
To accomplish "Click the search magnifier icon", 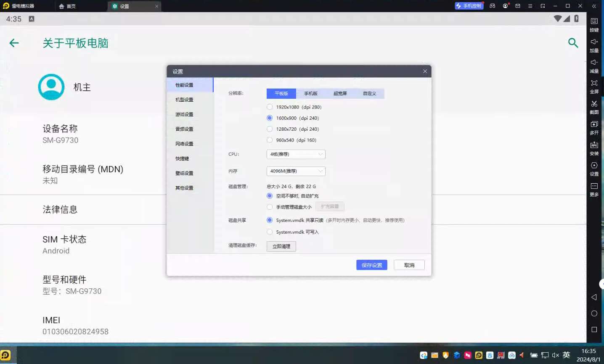I will (573, 42).
